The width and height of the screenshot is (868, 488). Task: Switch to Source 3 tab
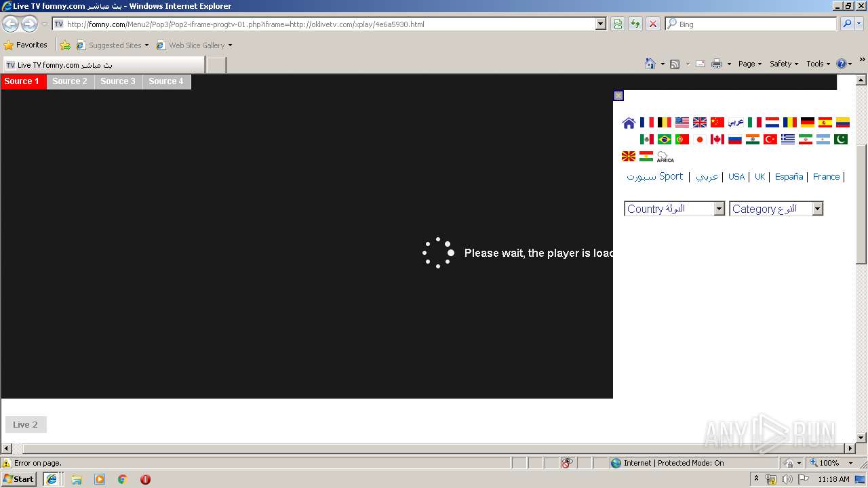click(118, 81)
